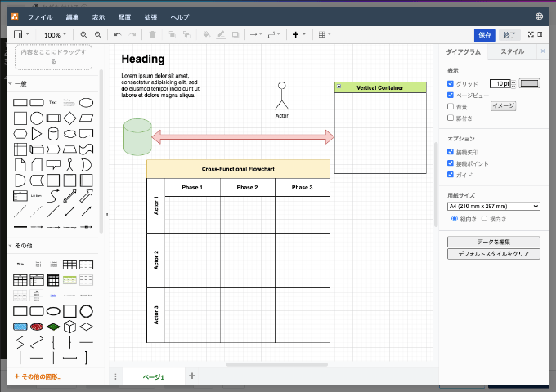
Task: Click the zoom in magnifier icon
Action: pos(84,35)
